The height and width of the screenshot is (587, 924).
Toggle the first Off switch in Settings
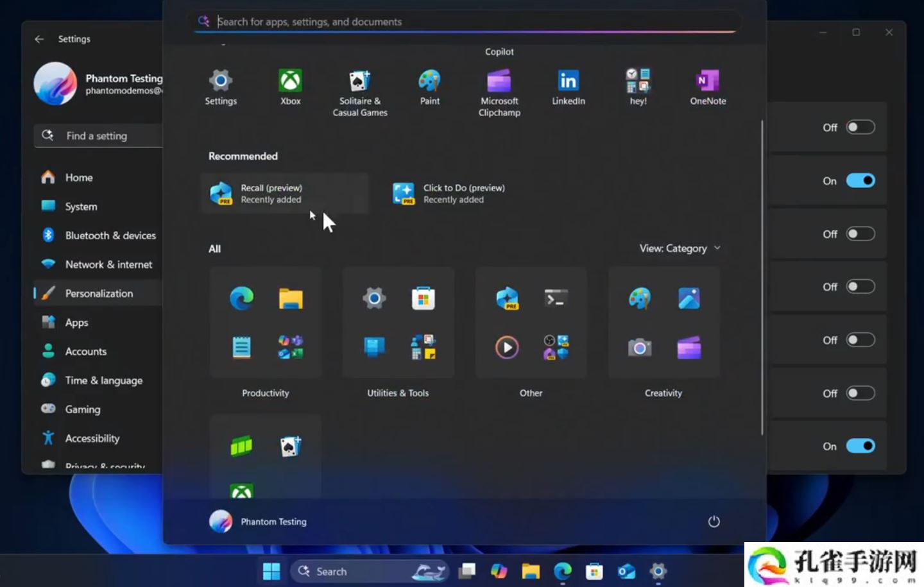(x=860, y=127)
